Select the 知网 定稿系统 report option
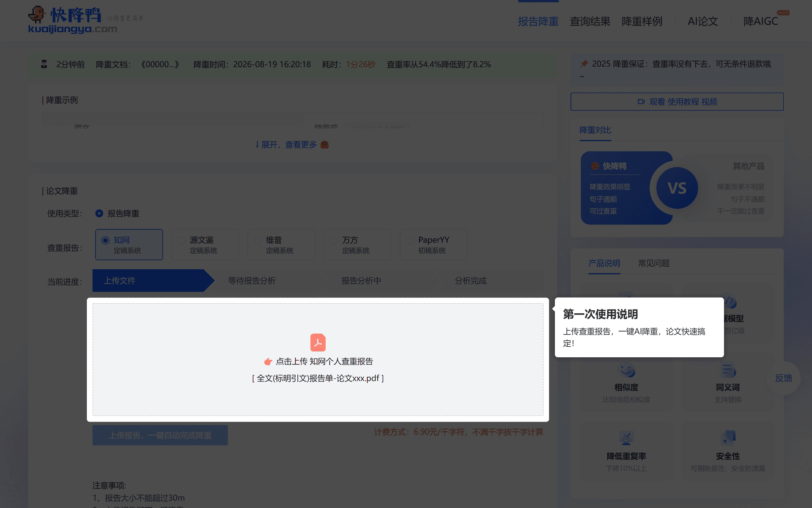 point(129,245)
